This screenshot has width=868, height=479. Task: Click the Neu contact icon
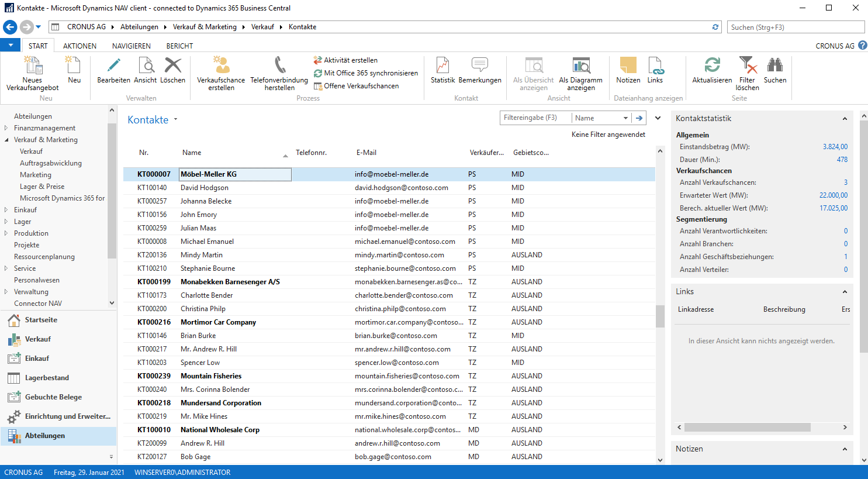click(x=74, y=65)
